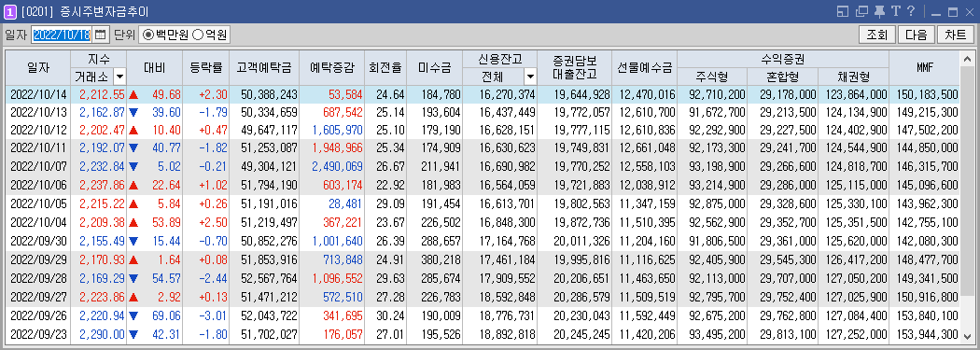Click the 다음 button
Viewport: 980px width, 350px height.
pos(917,35)
